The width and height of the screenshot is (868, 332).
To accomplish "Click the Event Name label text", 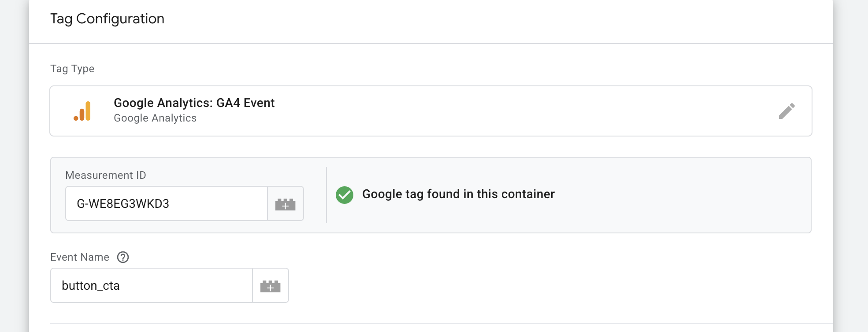I will tap(80, 257).
